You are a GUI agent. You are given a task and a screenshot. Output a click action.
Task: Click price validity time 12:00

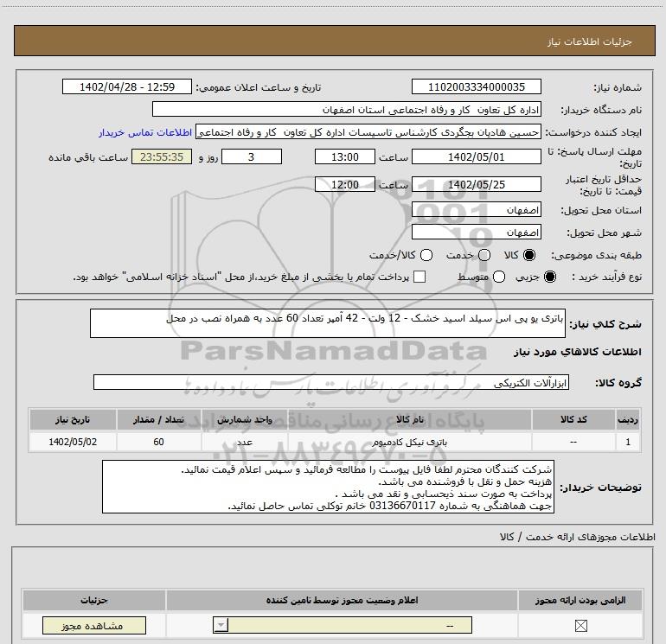coord(345,184)
